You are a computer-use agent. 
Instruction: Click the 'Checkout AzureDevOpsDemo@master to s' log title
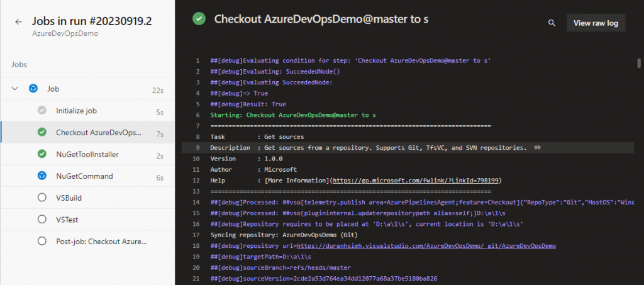(321, 19)
